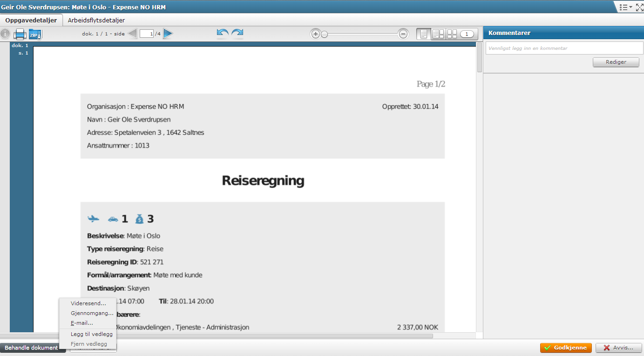644x356 pixels.
Task: Click the Adresse: Spetalenveien 3 line
Action: (145, 133)
